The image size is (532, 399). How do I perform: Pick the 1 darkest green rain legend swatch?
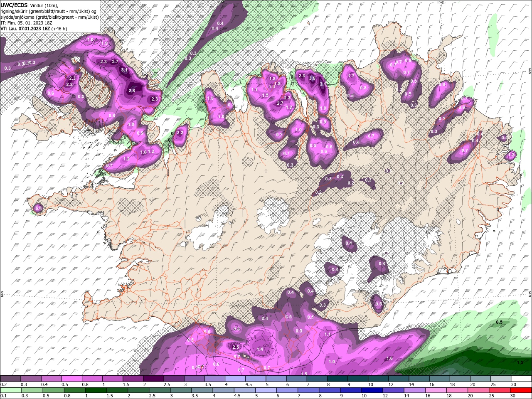(x=96, y=390)
